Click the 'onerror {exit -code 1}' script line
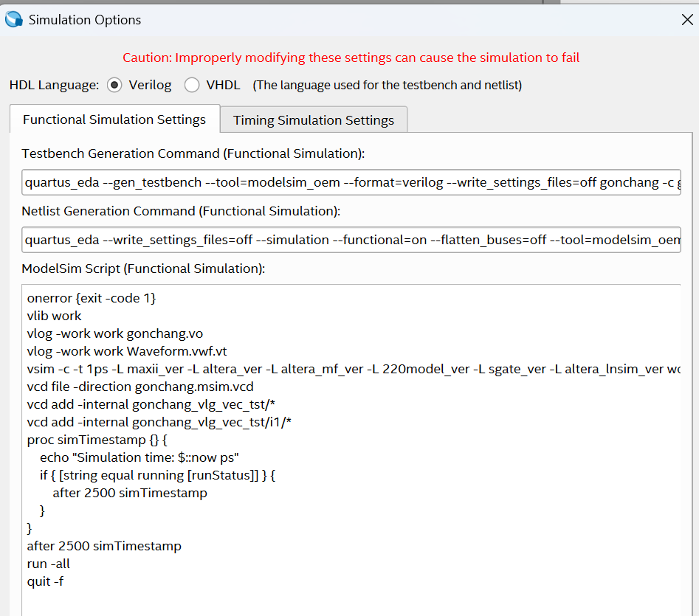699x616 pixels. [x=92, y=298]
